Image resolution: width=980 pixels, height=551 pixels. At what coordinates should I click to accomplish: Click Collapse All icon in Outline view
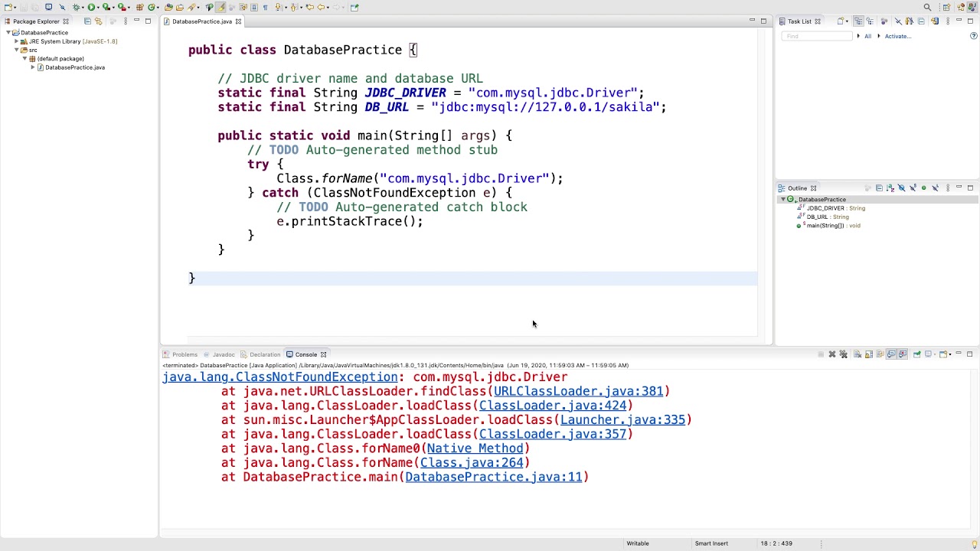(x=879, y=188)
